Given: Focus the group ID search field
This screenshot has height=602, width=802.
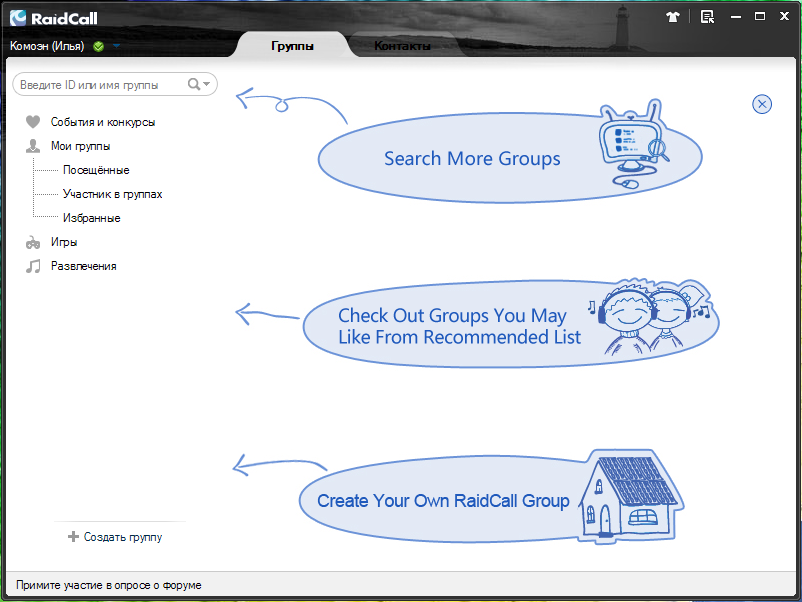Looking at the screenshot, I should coord(115,84).
